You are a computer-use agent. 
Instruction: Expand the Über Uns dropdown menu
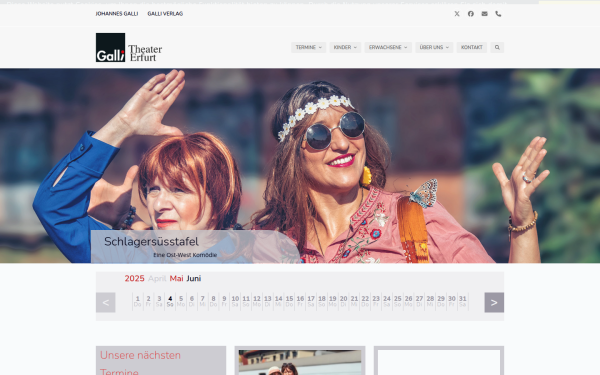tap(434, 47)
